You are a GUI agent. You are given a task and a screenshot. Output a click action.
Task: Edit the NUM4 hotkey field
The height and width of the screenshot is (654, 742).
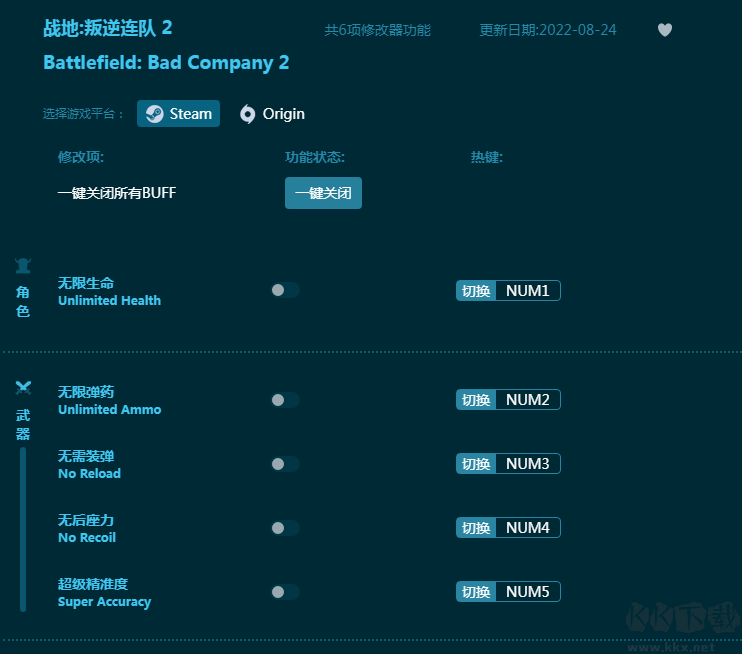[527, 528]
